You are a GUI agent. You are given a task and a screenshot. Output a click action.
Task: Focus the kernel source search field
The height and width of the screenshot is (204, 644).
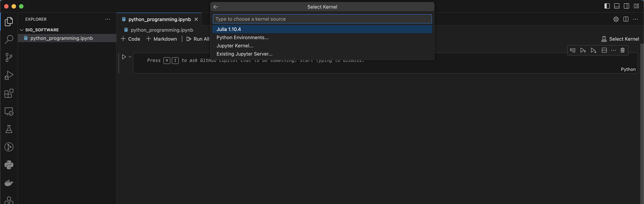(x=322, y=19)
